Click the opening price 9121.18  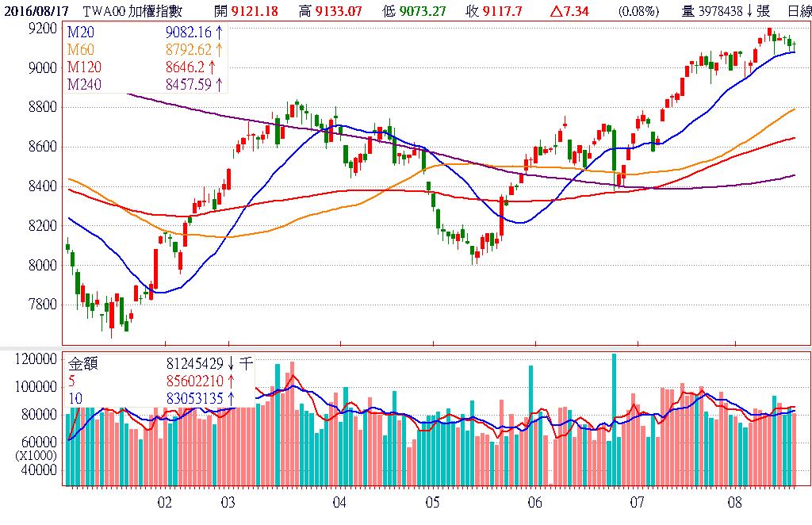259,10
